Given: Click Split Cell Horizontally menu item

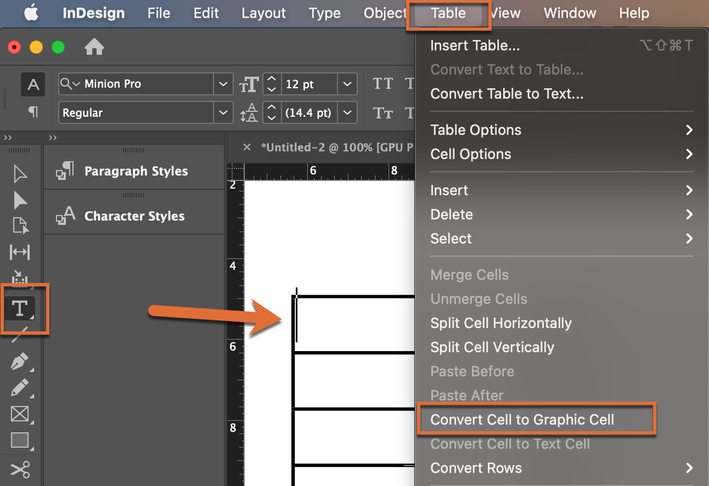Looking at the screenshot, I should (x=501, y=323).
